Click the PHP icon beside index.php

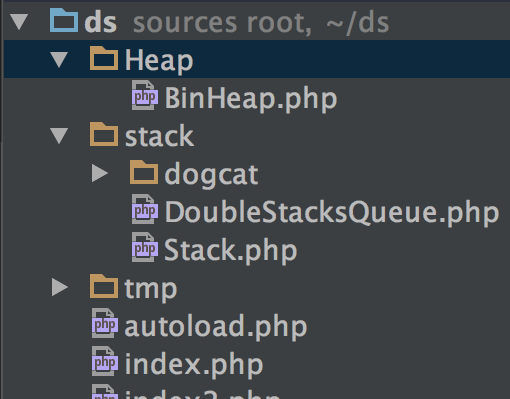[105, 361]
